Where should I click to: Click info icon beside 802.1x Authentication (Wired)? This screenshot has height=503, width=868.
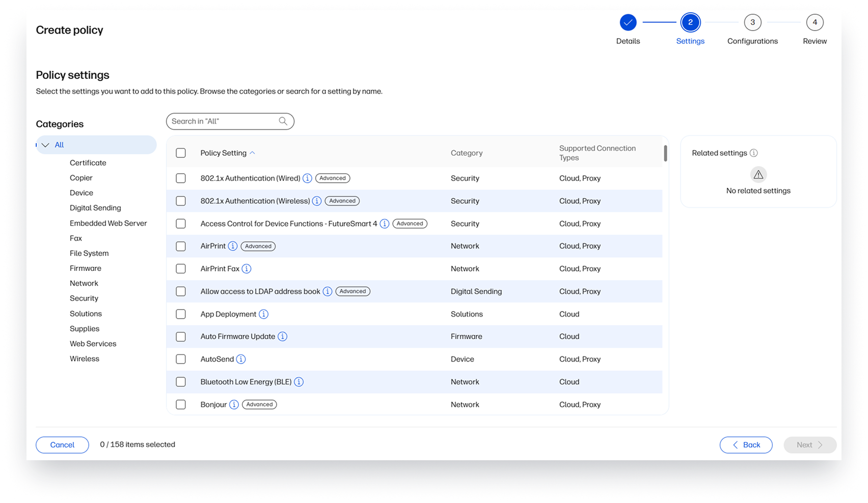coord(307,178)
